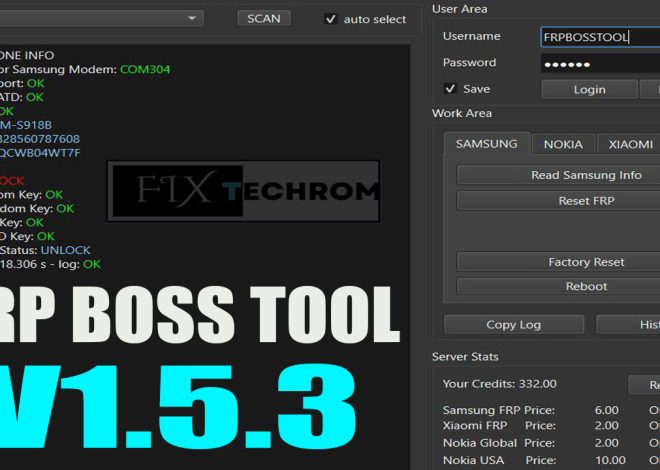The image size is (660, 470).
Task: Open the port selection dropdown
Action: [x=101, y=19]
